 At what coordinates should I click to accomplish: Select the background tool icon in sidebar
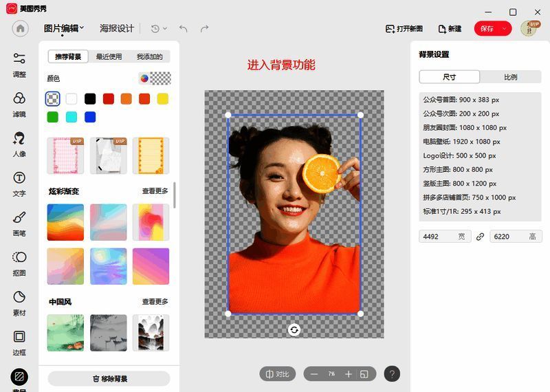click(x=19, y=378)
